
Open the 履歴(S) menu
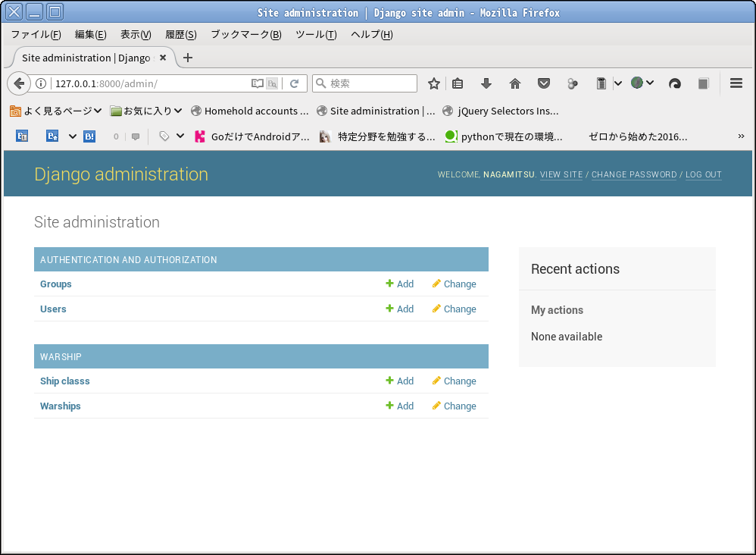181,34
